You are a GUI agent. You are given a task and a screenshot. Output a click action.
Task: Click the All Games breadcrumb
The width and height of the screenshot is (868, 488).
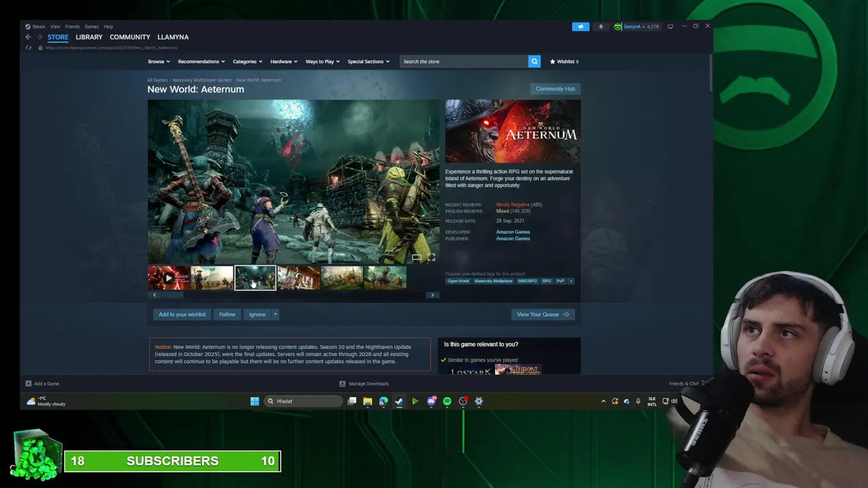[157, 80]
